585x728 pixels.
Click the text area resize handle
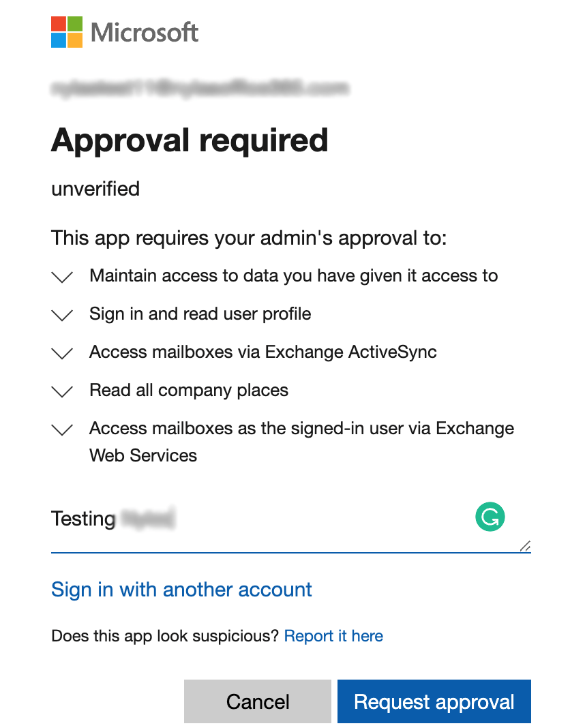point(525,546)
